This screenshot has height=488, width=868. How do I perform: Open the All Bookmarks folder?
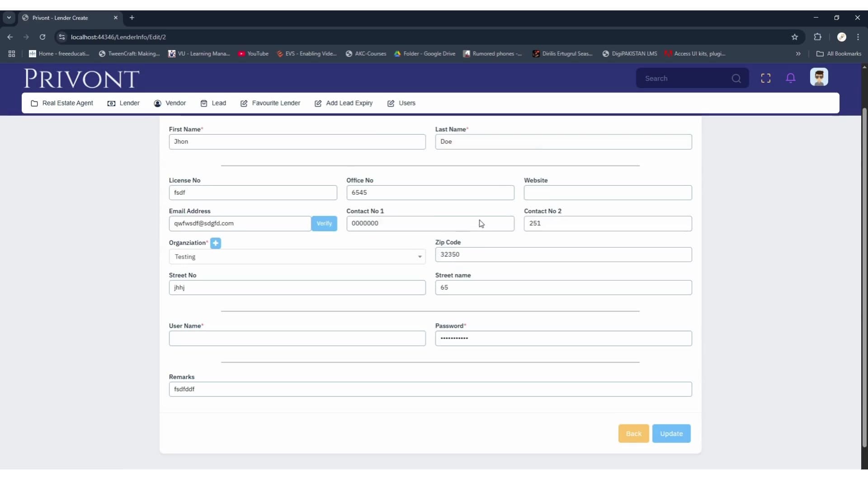pyautogui.click(x=839, y=54)
